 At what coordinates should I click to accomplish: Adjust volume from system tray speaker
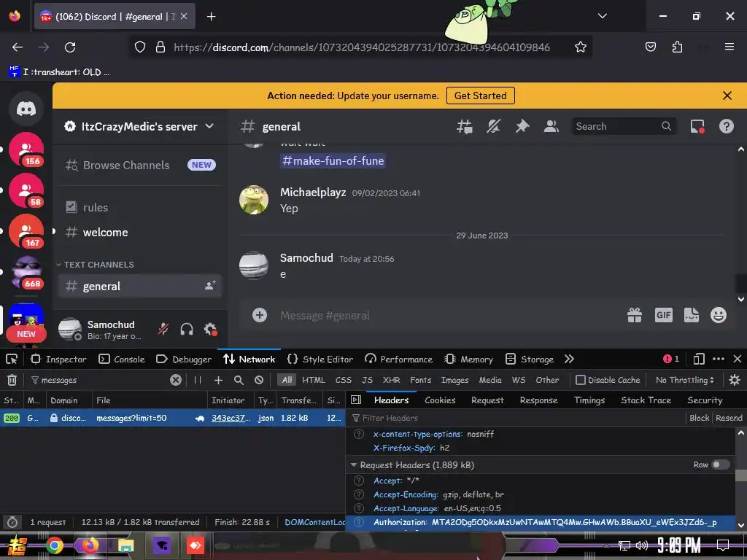pos(642,545)
